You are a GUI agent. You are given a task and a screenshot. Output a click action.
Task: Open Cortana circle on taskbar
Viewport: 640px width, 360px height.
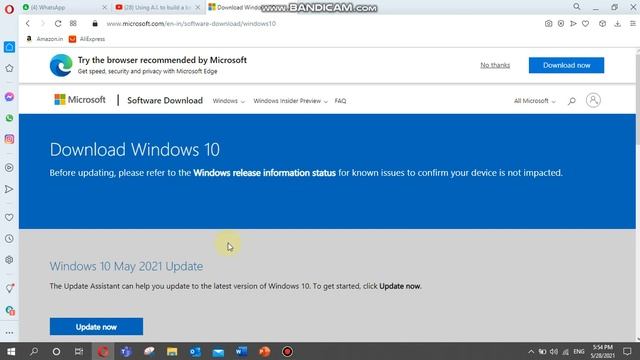[56, 351]
